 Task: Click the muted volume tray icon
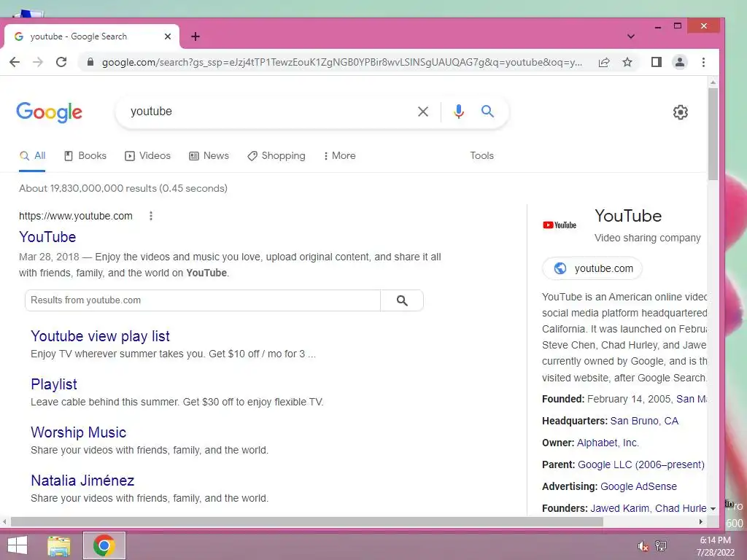point(643,546)
